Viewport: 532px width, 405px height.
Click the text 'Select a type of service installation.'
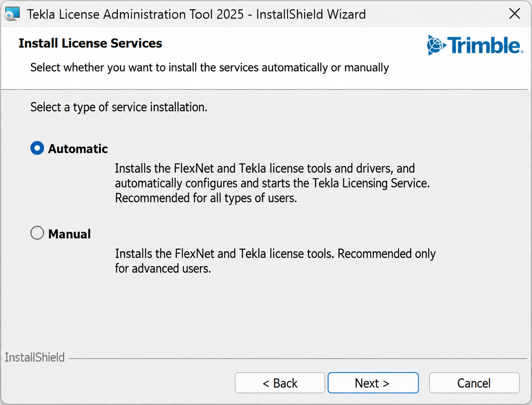(119, 107)
